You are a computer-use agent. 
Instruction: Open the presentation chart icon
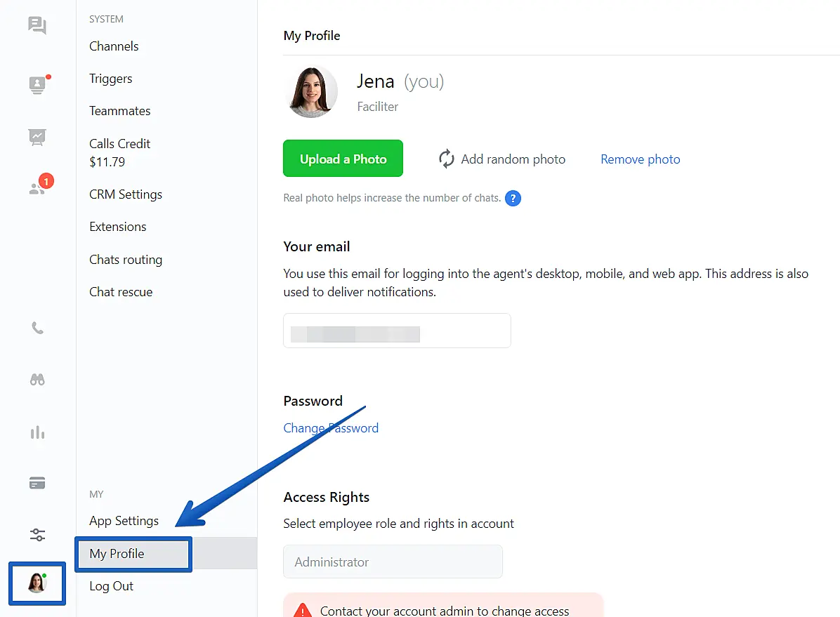pos(37,137)
